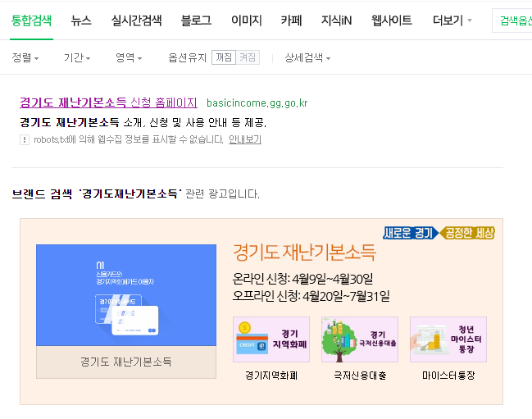The image size is (532, 419).
Task: Open the 정렬 sort dropdown
Action: pos(25,57)
